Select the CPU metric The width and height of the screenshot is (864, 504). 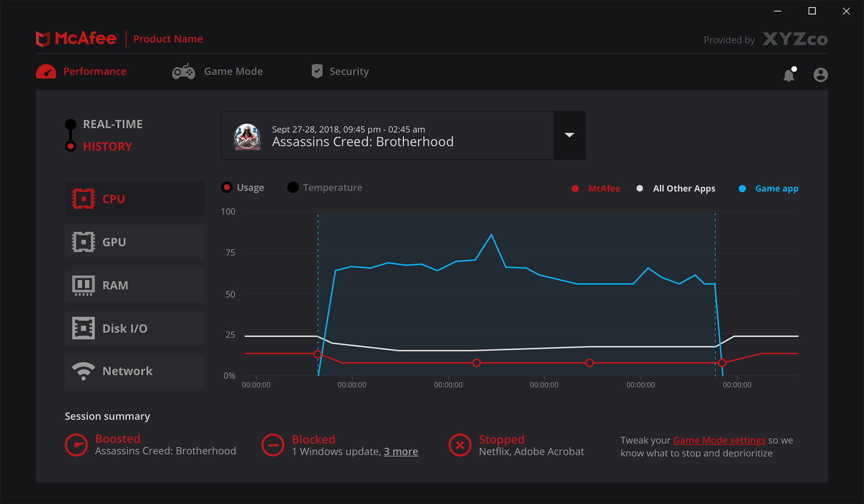pos(135,198)
